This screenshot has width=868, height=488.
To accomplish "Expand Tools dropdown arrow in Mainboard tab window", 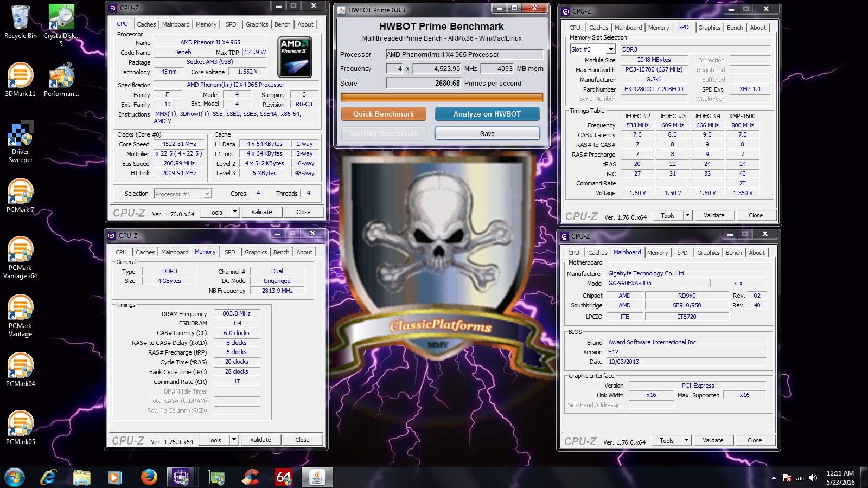I will (x=686, y=440).
